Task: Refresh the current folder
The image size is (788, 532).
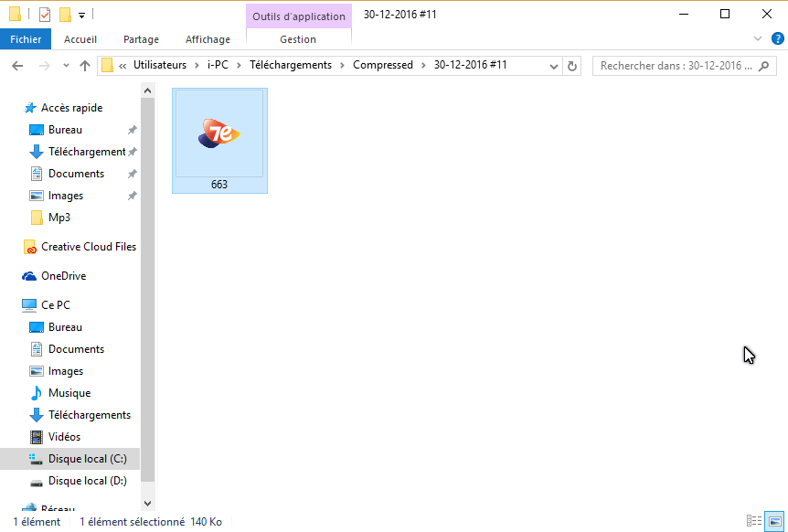Action: click(572, 67)
